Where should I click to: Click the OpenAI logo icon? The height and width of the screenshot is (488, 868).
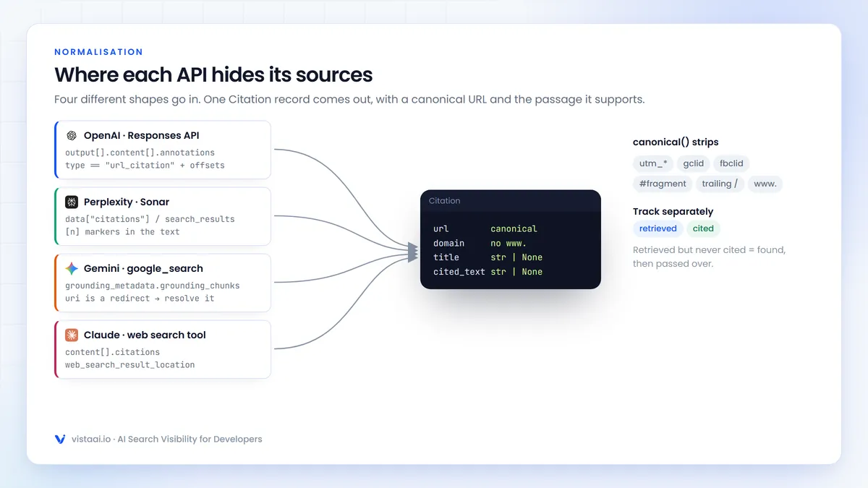[72, 135]
